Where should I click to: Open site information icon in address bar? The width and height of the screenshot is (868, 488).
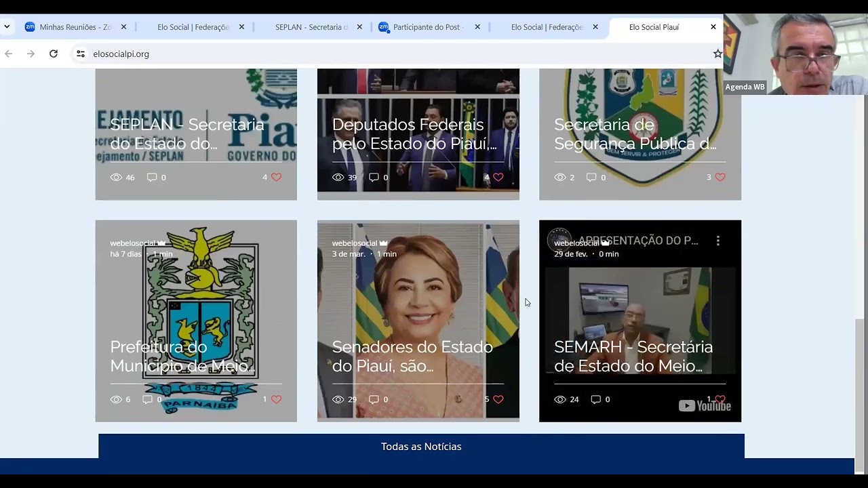tap(81, 54)
